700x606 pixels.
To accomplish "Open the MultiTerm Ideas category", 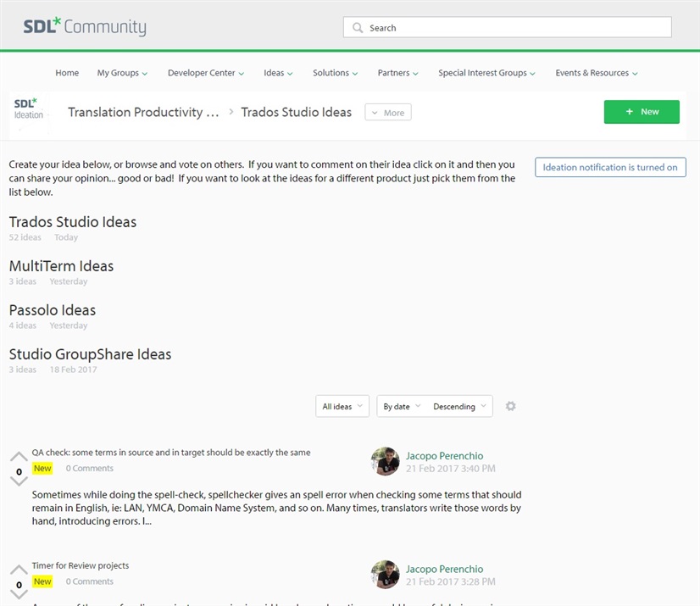I will tap(61, 266).
